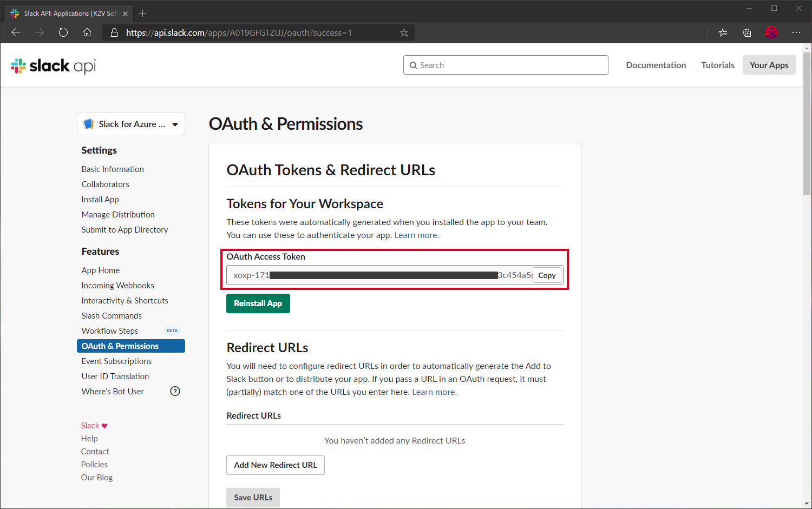
Task: Click the heart icon next to Slack
Action: click(x=104, y=426)
